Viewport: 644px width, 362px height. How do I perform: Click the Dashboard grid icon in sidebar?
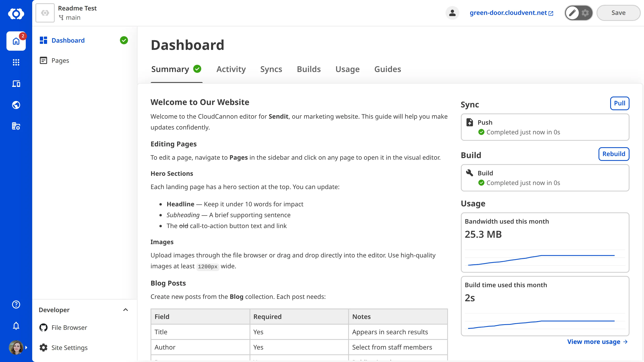(x=43, y=40)
